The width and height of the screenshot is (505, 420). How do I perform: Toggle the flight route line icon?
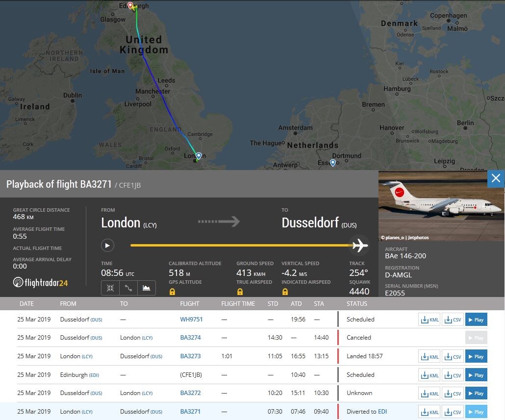coord(128,288)
